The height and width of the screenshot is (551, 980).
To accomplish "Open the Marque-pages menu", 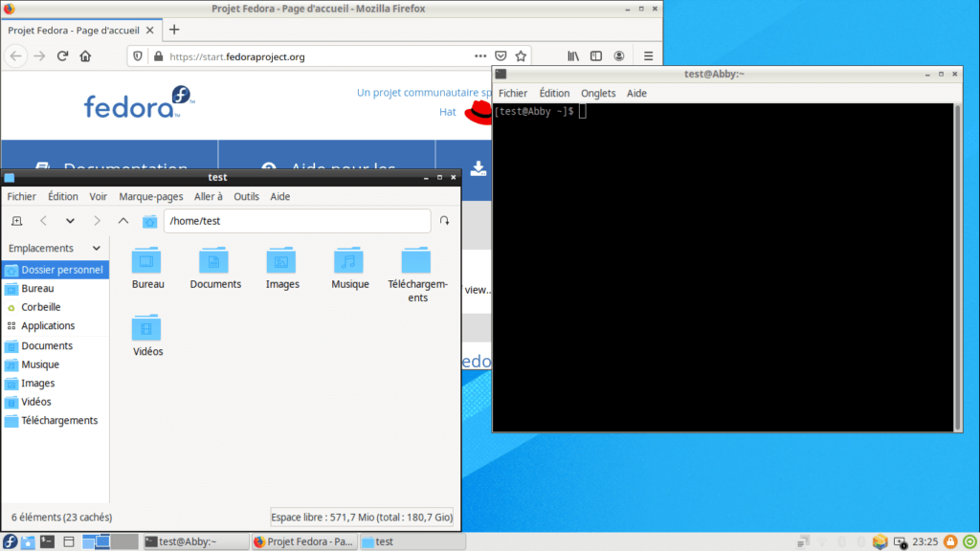I will (151, 196).
